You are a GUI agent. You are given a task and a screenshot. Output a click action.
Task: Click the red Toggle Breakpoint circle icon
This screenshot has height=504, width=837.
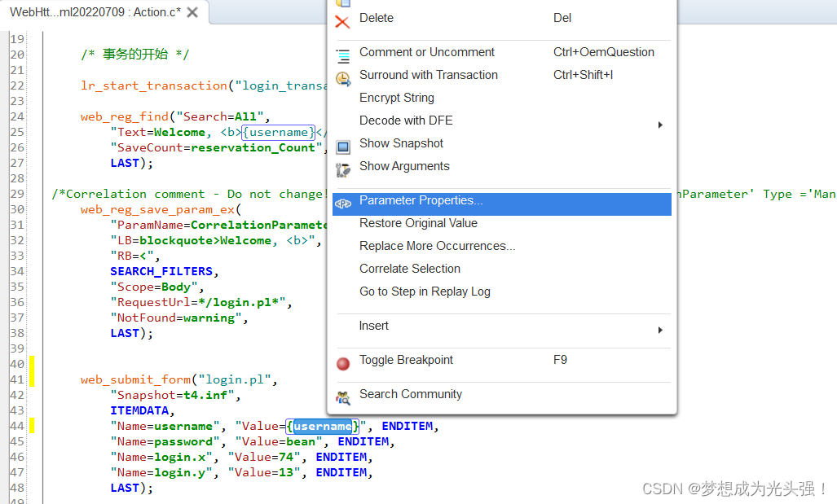coord(342,364)
